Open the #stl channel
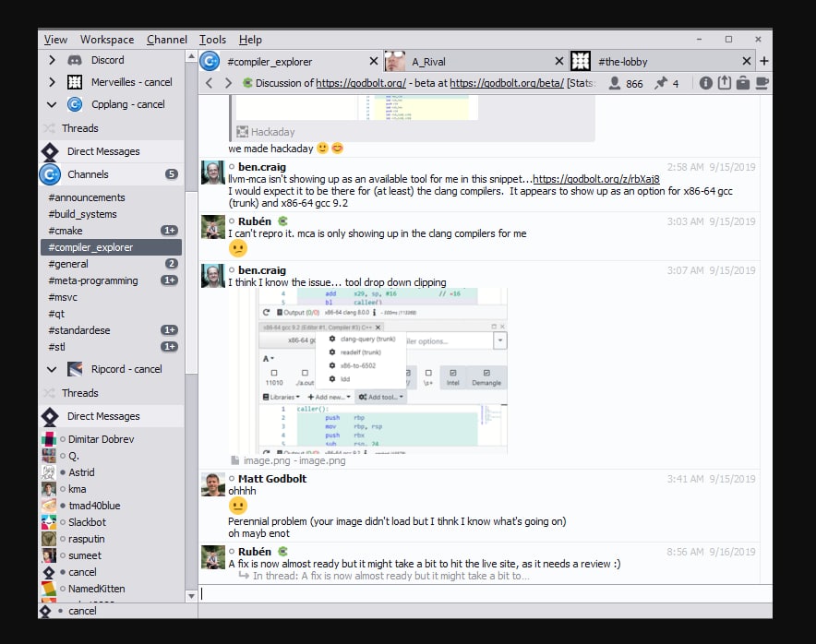The width and height of the screenshot is (816, 644). tap(111, 347)
